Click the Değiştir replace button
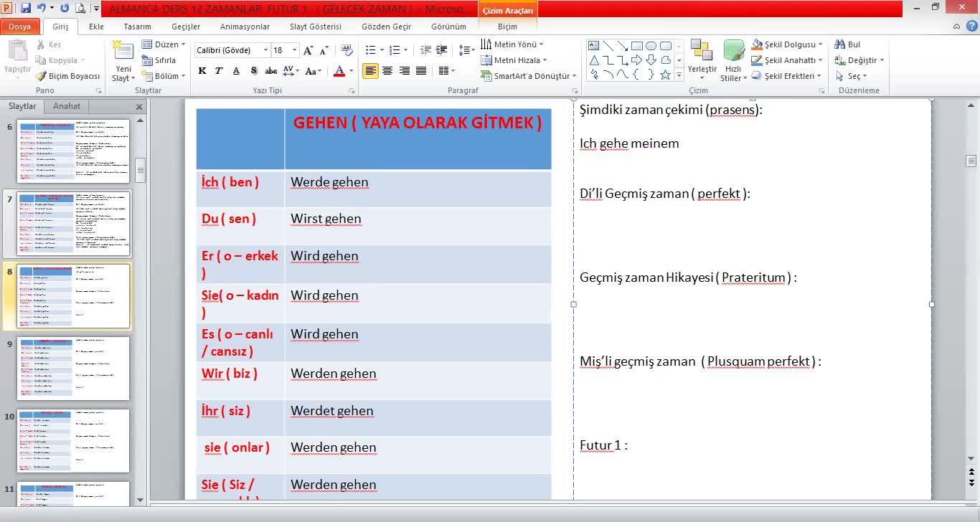Viewport: 980px width, 522px height. click(859, 60)
